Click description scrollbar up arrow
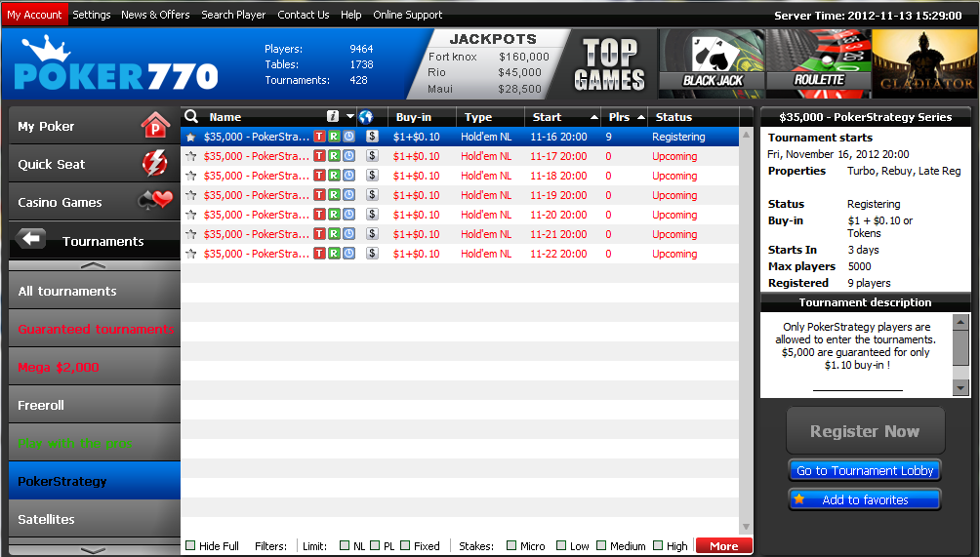 point(960,322)
